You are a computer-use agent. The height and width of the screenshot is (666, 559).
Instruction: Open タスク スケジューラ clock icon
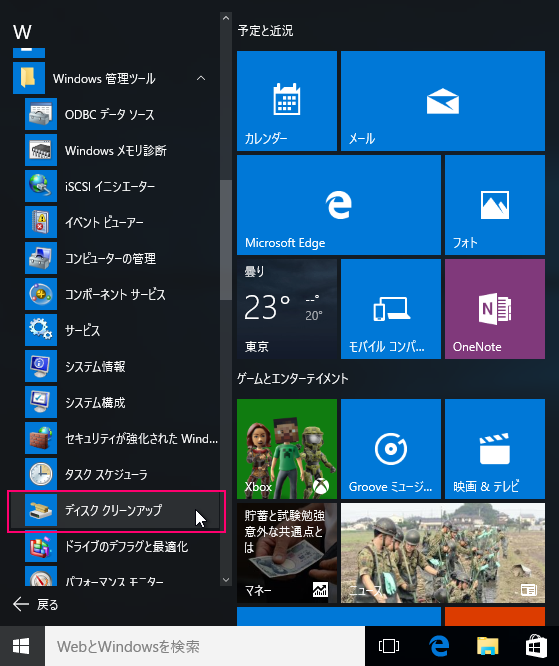[x=41, y=474]
